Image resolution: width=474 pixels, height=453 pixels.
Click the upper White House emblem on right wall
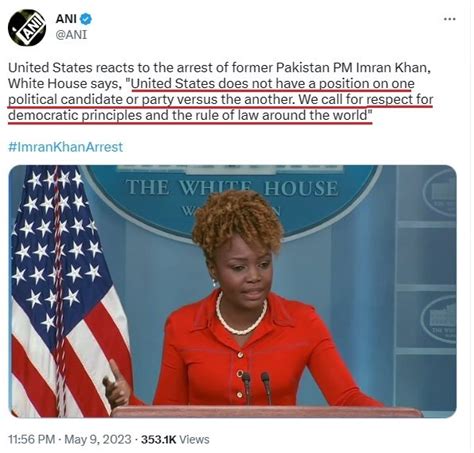tap(440, 193)
